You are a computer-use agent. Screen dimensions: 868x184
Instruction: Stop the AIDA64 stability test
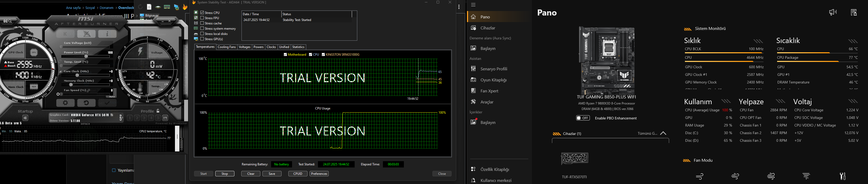tap(225, 174)
